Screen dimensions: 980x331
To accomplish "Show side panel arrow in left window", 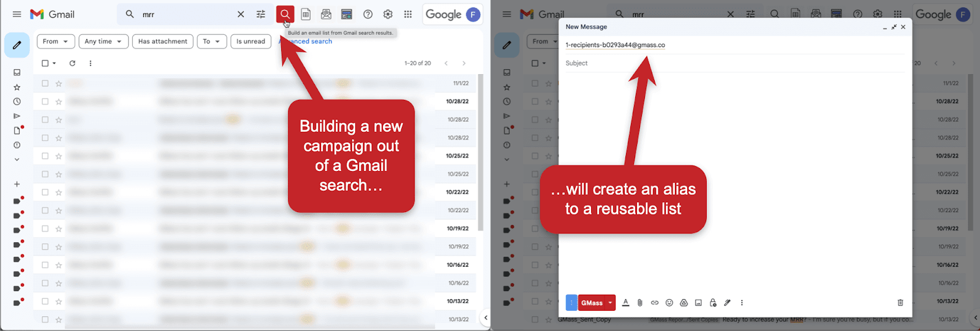I will (486, 318).
